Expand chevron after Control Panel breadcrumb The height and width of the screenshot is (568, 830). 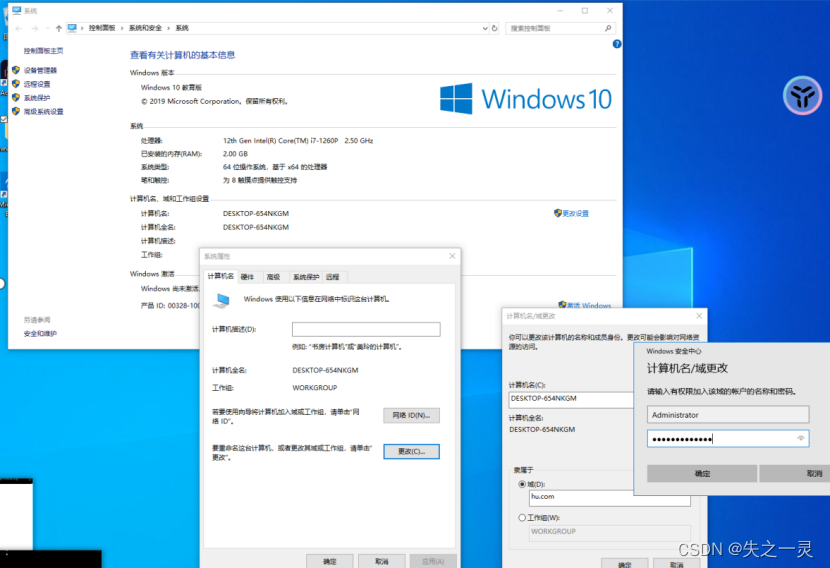pos(122,28)
